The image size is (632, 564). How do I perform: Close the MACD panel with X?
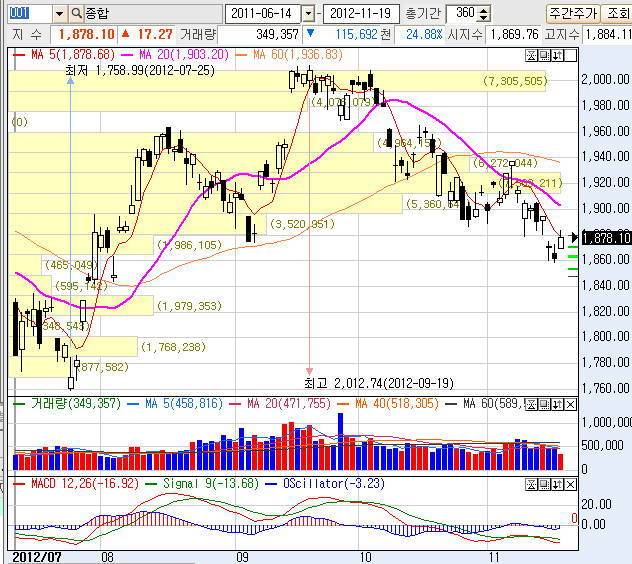[x=570, y=485]
